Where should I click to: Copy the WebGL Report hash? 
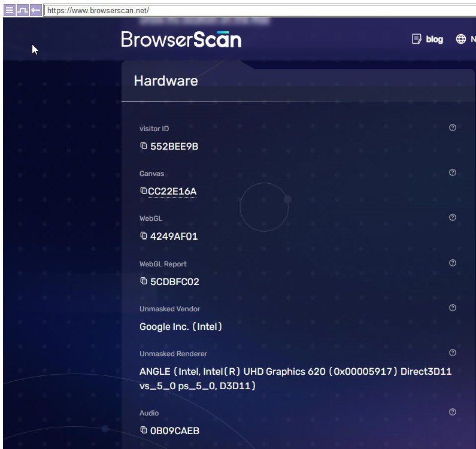(144, 281)
